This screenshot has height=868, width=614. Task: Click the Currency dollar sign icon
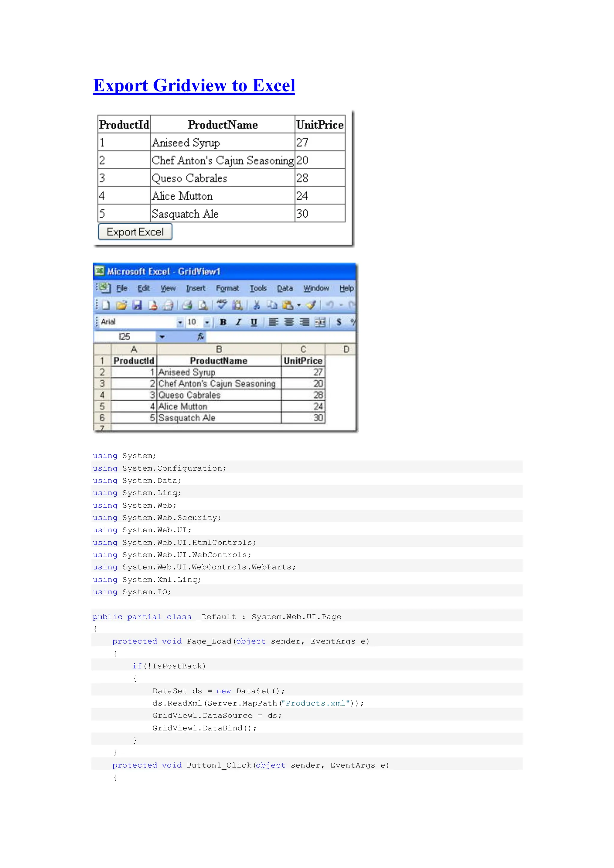click(339, 322)
